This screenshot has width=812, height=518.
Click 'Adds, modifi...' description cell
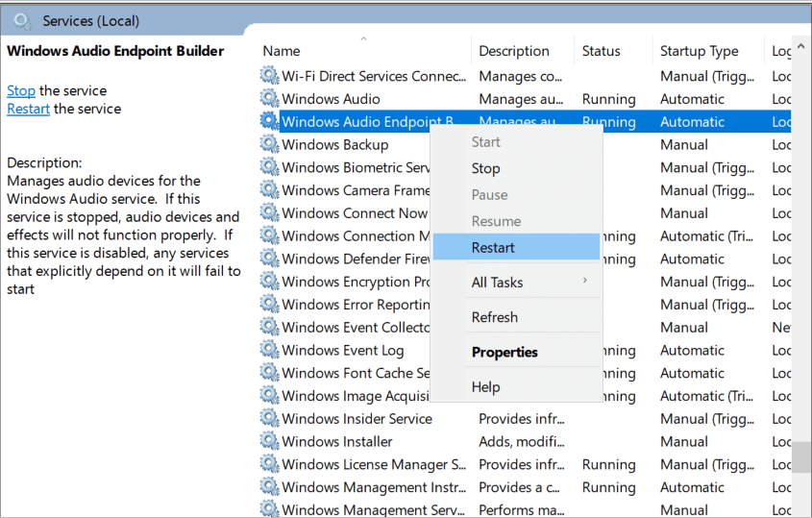522,441
